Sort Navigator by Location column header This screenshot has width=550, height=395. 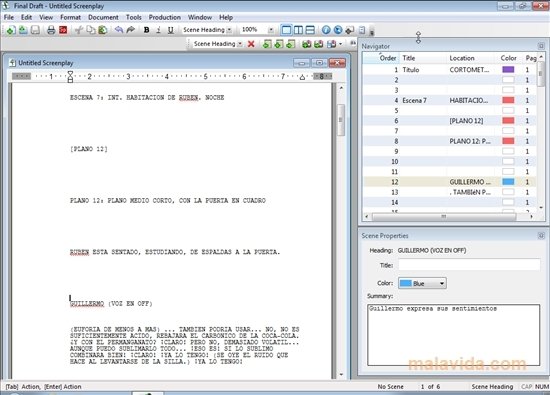(x=471, y=58)
